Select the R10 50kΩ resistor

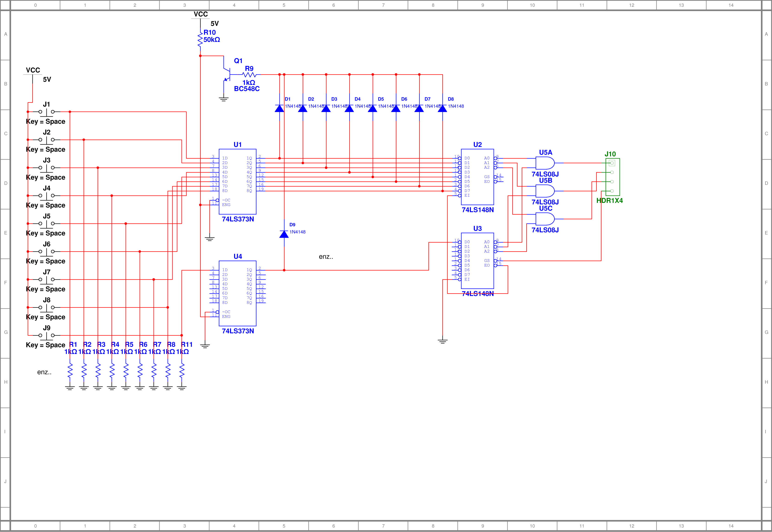tap(200, 40)
